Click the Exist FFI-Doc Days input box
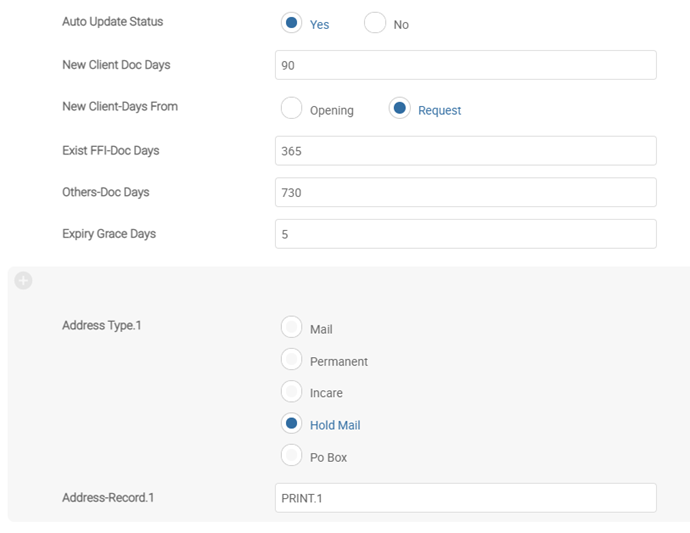The image size is (690, 533). [x=465, y=151]
